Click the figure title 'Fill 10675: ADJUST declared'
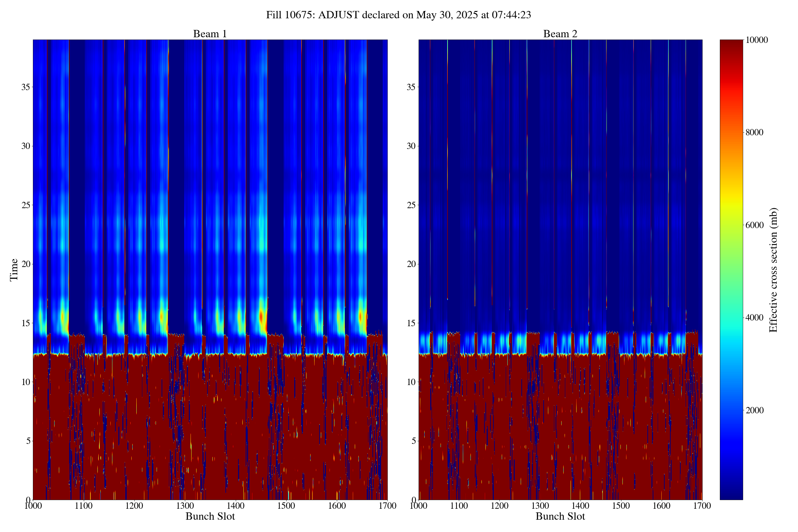The image size is (798, 532). (398, 15)
